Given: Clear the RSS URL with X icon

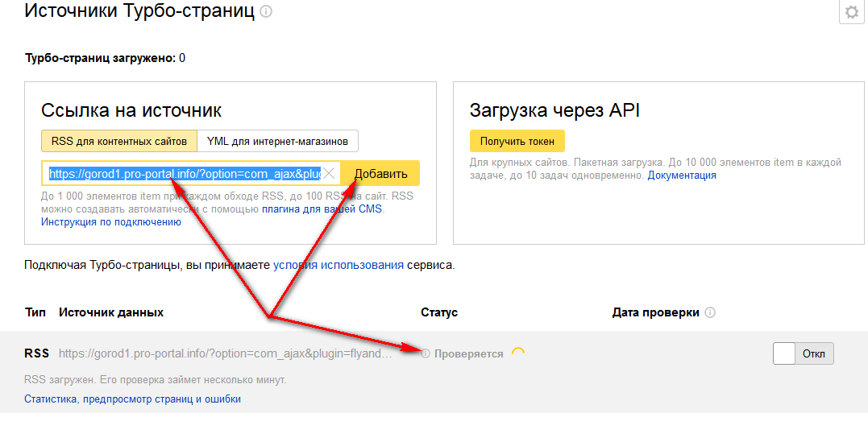Looking at the screenshot, I should (x=329, y=174).
